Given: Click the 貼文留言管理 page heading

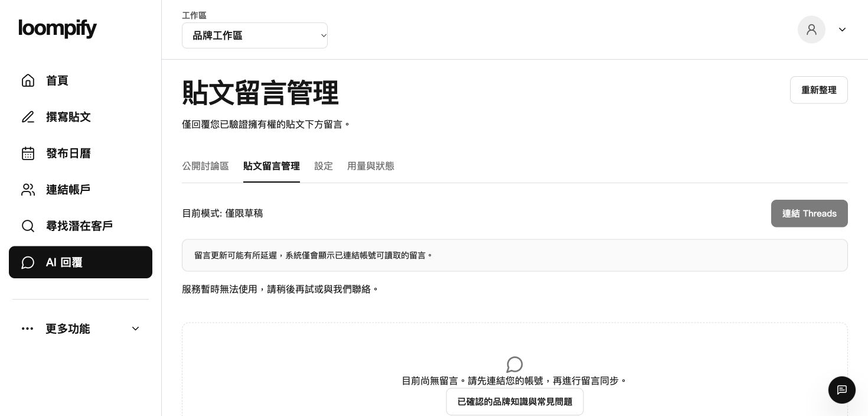Looking at the screenshot, I should [x=260, y=93].
